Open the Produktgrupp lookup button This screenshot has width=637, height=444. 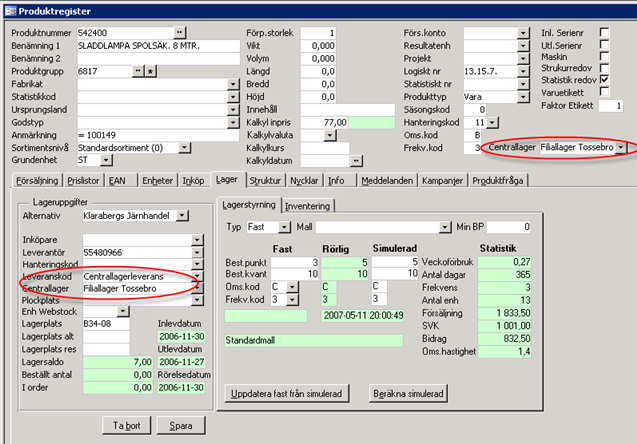pyautogui.click(x=138, y=72)
